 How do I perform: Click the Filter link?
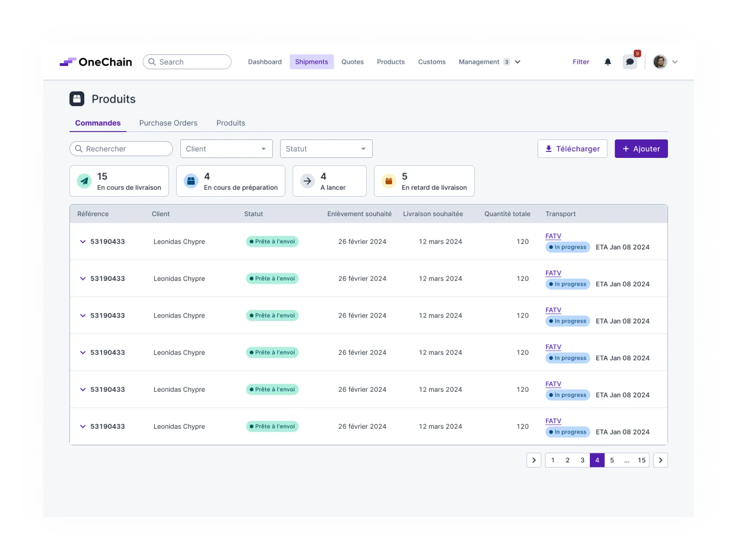(x=581, y=62)
